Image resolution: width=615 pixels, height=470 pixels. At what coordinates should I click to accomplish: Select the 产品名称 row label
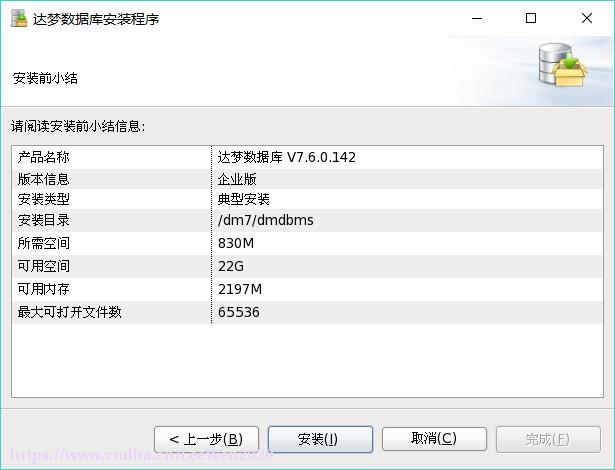44,157
